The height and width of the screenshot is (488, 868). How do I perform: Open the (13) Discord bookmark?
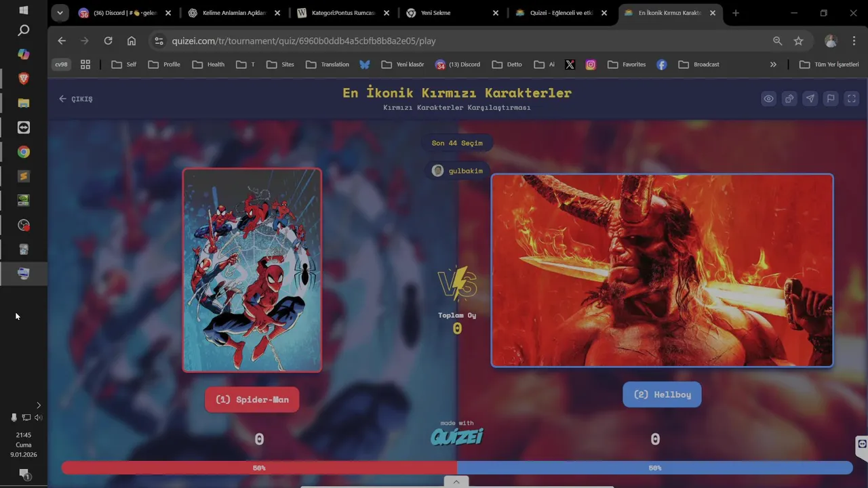pyautogui.click(x=458, y=64)
